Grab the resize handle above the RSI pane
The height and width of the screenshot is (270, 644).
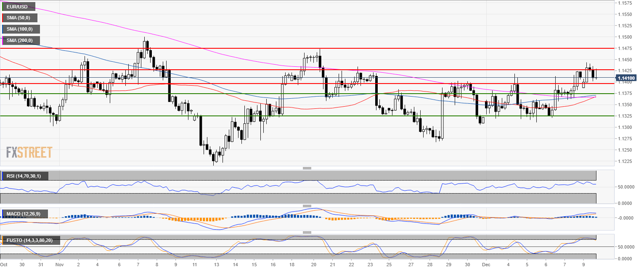[x=307, y=168]
